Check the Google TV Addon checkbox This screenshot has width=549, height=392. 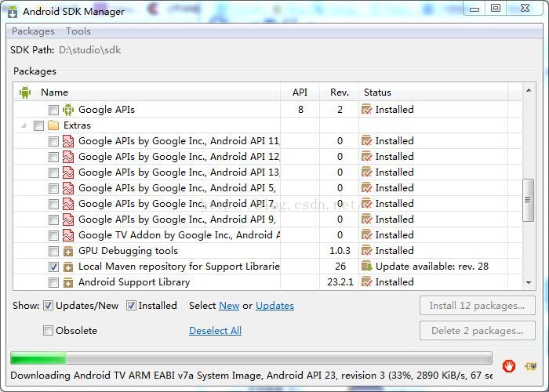click(53, 235)
